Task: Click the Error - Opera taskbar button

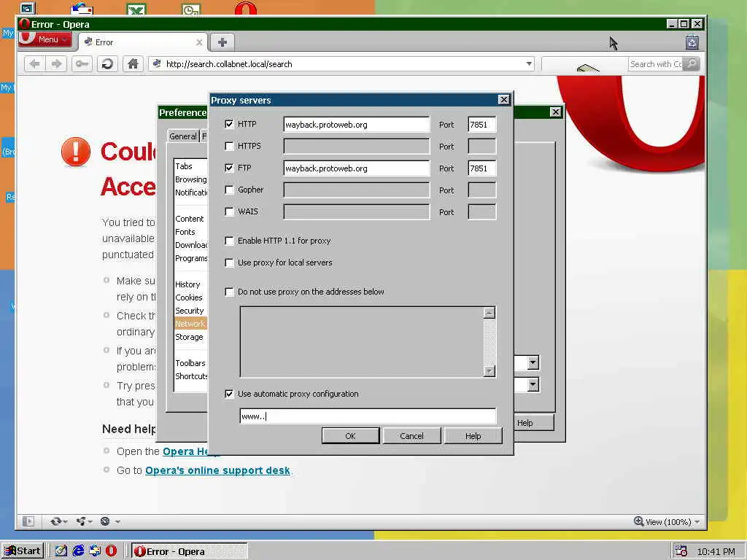Action: tap(189, 551)
